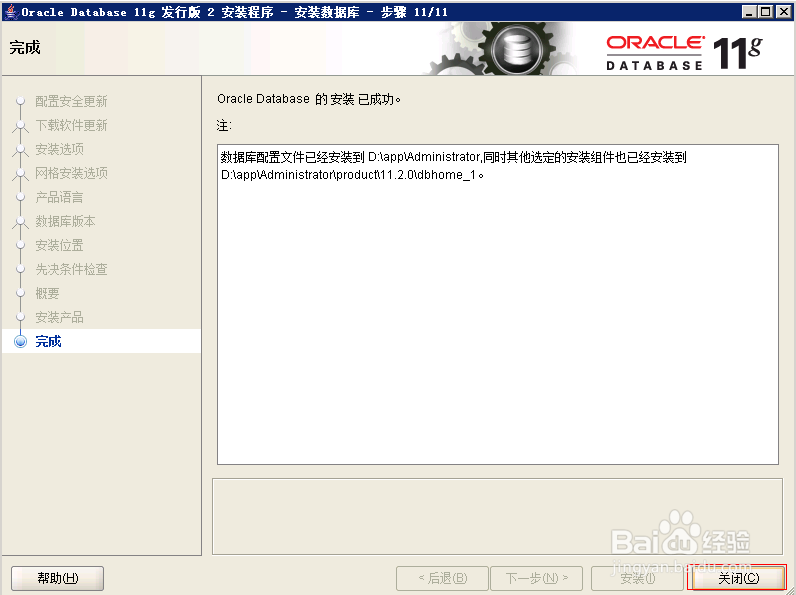This screenshot has width=796, height=595.
Task: Click the Java icon in title bar
Action: pos(10,11)
